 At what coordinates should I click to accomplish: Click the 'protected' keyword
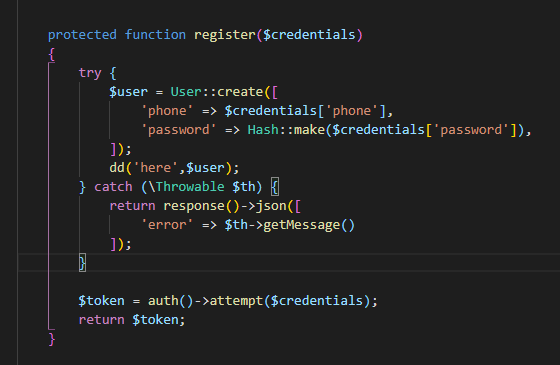(x=82, y=35)
